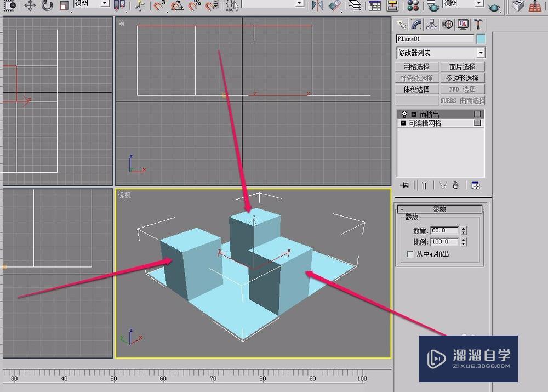Open the named selection sets dropdown

tap(299, 3)
